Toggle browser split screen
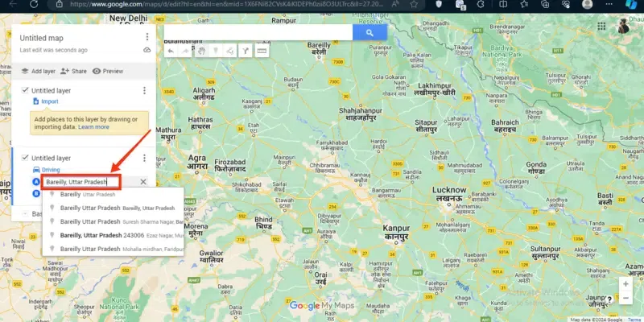 503,4
